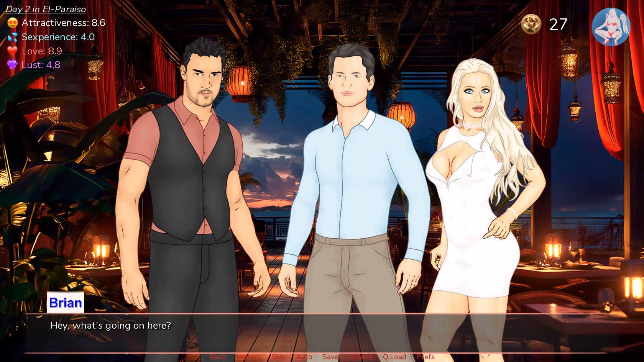Viewport: 644px width, 362px height.
Task: Enable Auto-advance mode
Action: point(304,357)
